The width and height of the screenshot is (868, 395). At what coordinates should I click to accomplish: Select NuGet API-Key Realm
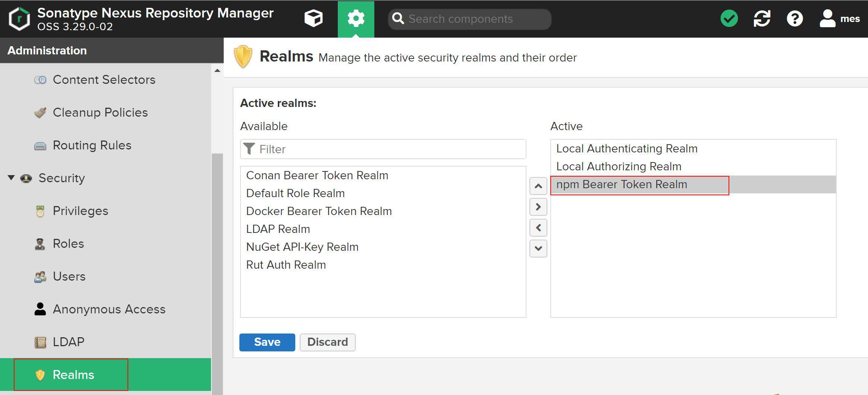(383, 247)
